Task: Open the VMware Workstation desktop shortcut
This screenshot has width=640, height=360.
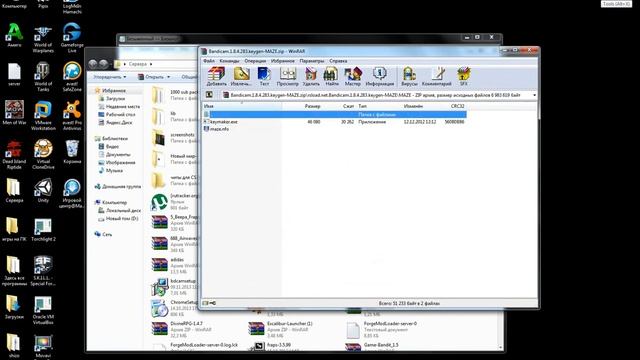Action: coord(43,116)
